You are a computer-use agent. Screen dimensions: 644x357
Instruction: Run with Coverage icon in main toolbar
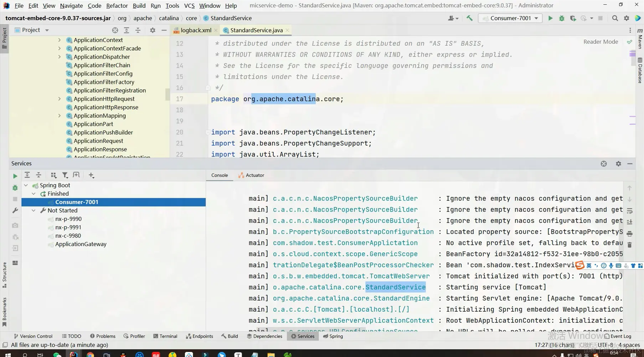[573, 18]
